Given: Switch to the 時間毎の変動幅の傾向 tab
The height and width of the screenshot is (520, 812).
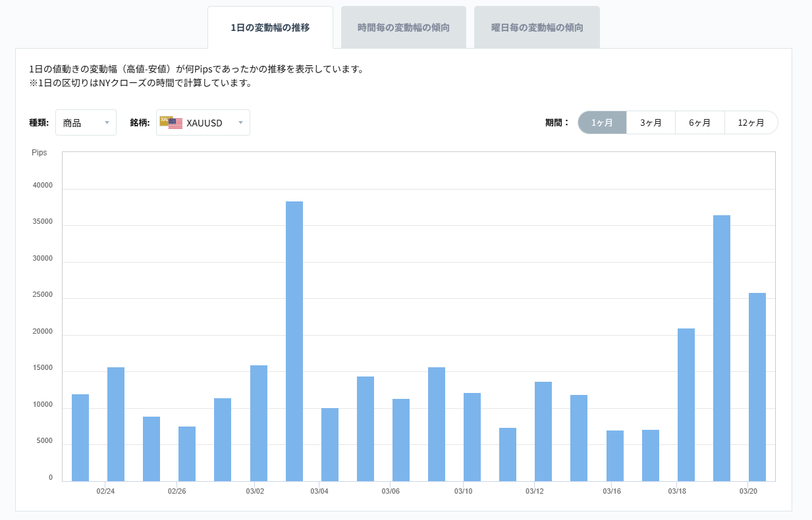Looking at the screenshot, I should [x=402, y=27].
